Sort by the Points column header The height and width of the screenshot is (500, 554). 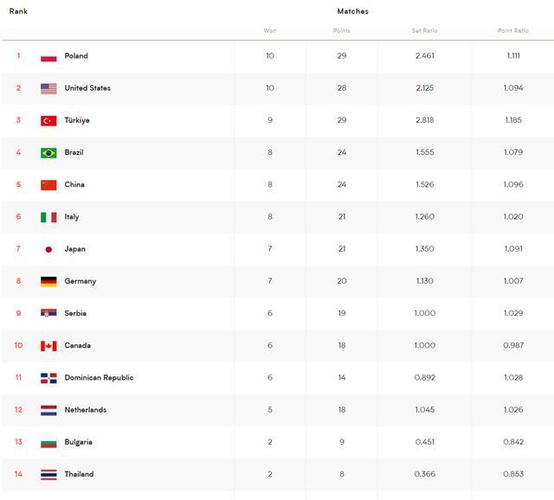click(342, 31)
